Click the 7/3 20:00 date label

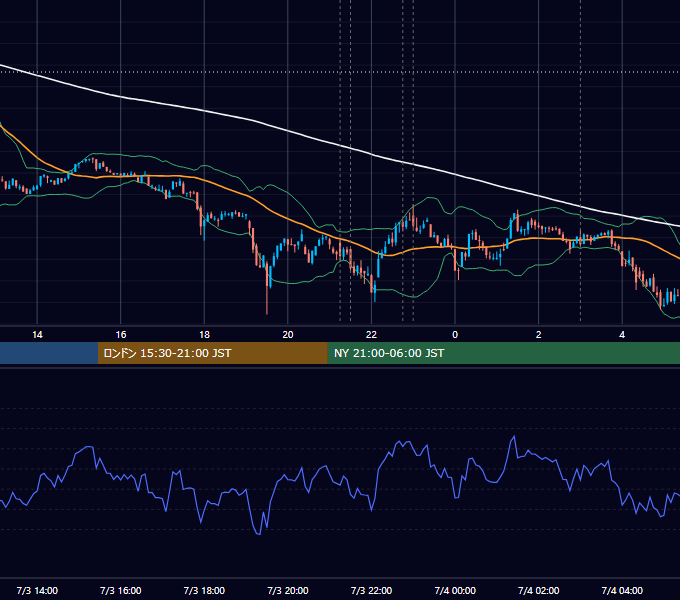(288, 590)
